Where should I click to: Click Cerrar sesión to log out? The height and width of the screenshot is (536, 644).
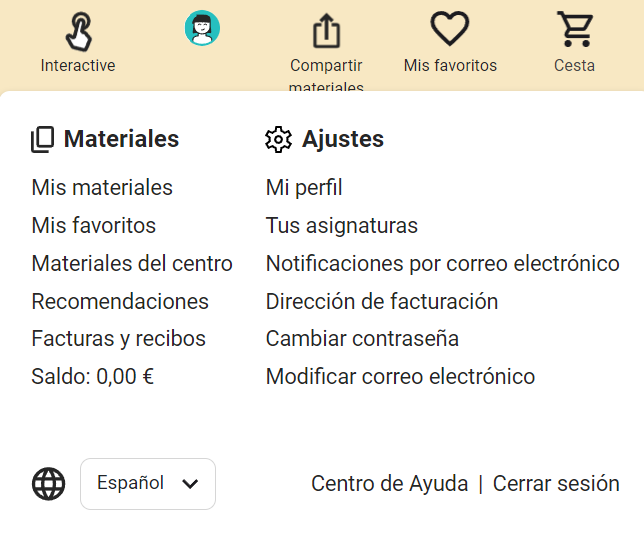(x=556, y=484)
